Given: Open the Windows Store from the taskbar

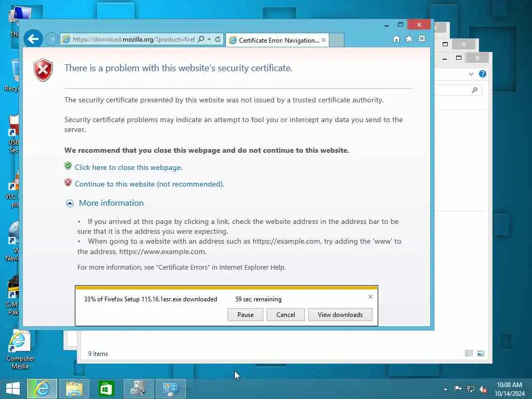Looking at the screenshot, I should 106,389.
